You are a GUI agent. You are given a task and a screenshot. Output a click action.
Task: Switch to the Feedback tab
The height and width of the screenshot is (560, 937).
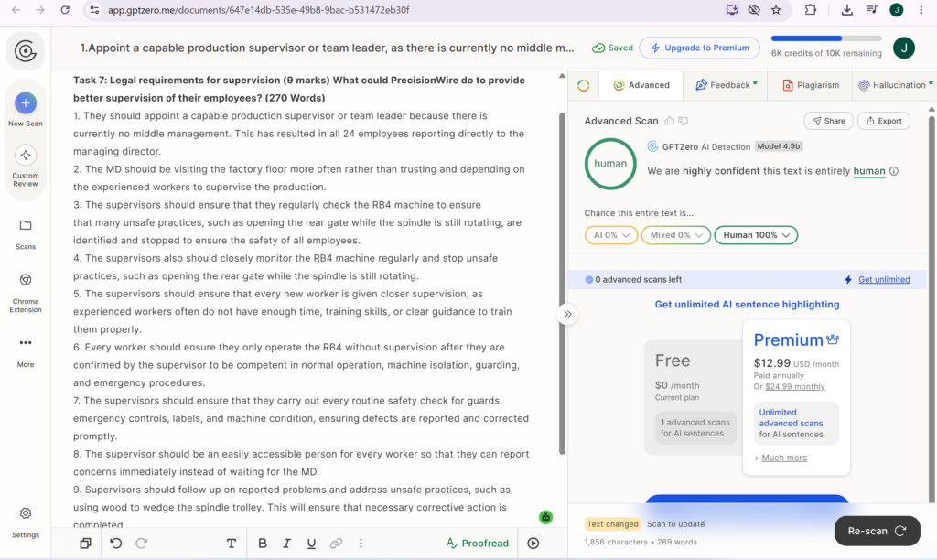pos(725,85)
